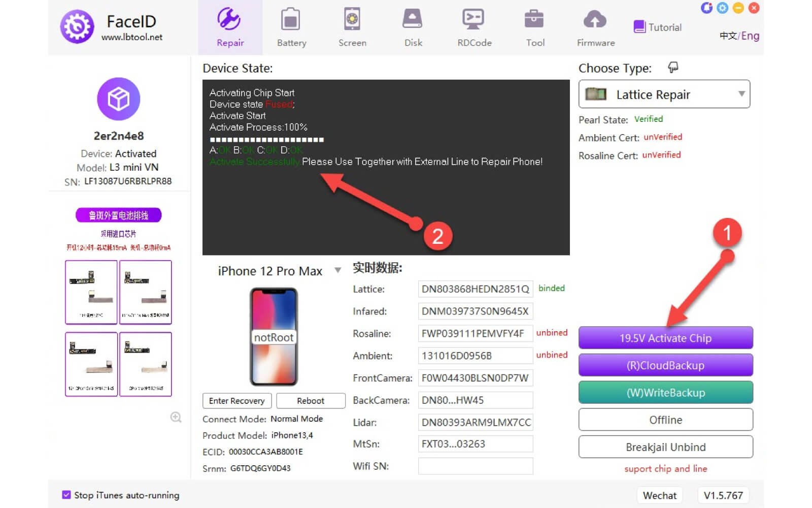Switch language to Eng
This screenshot has width=812, height=508.
pyautogui.click(x=750, y=36)
